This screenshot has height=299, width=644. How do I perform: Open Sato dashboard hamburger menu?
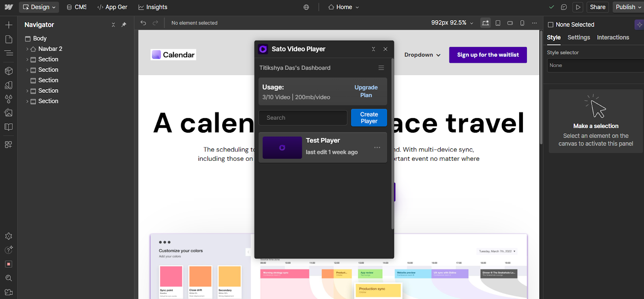point(381,68)
